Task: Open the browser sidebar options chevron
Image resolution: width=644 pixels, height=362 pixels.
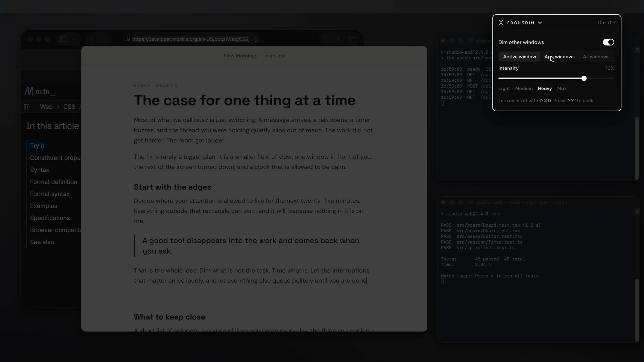Action: (x=74, y=39)
